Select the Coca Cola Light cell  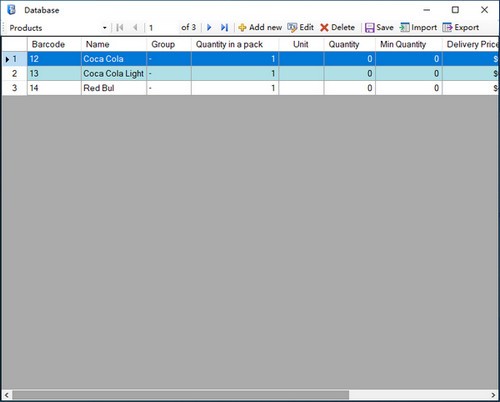coord(114,73)
